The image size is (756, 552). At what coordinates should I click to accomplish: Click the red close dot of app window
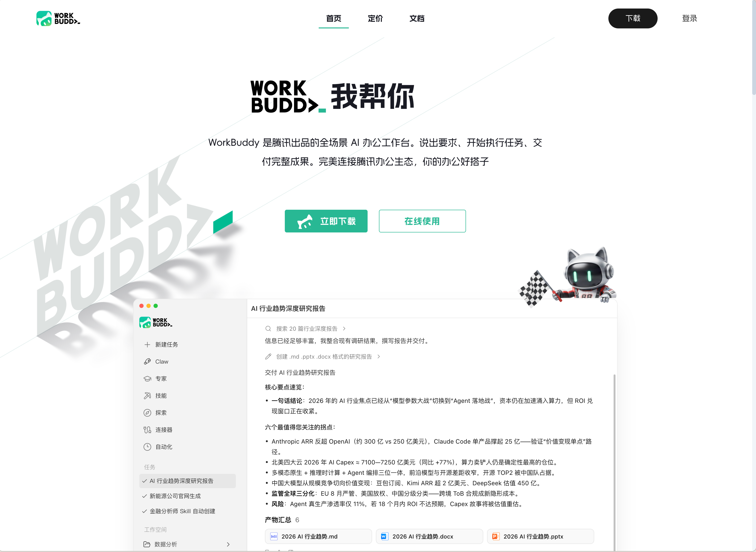click(142, 306)
